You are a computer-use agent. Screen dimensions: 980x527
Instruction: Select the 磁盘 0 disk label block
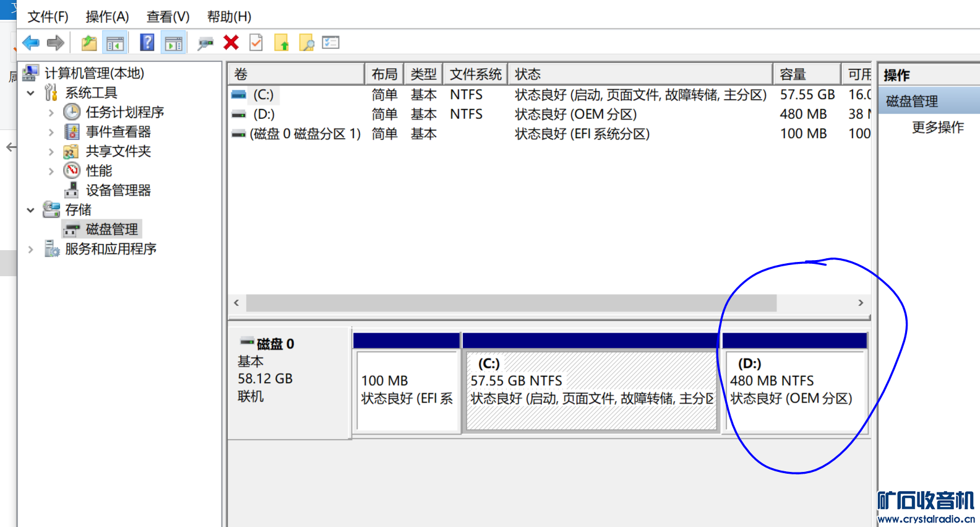pyautogui.click(x=290, y=383)
